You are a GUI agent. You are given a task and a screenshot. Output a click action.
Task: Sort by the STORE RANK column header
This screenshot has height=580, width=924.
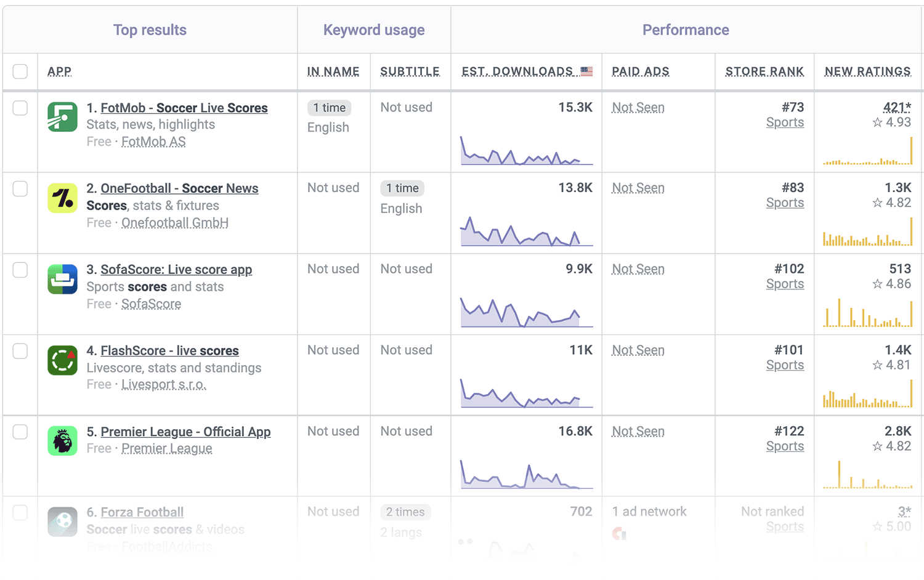click(x=764, y=71)
